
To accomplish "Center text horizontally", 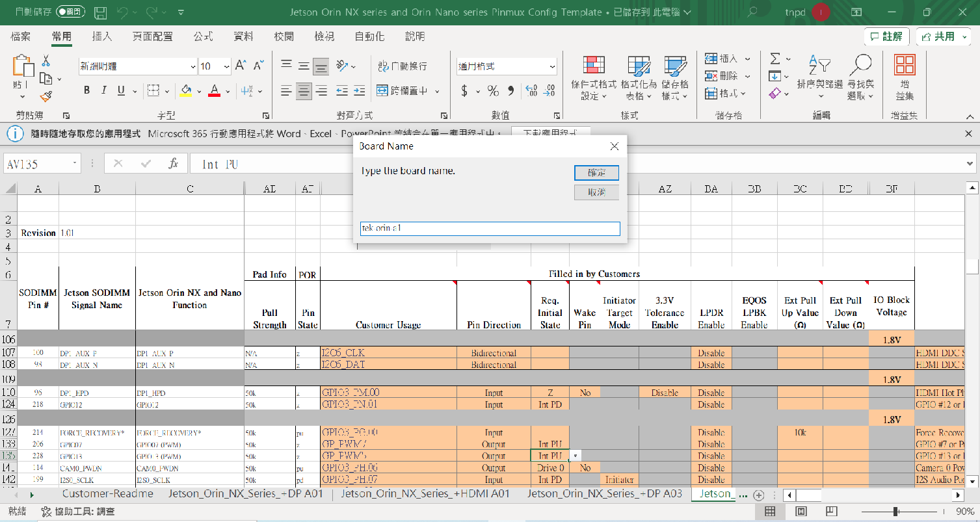I will tap(304, 91).
